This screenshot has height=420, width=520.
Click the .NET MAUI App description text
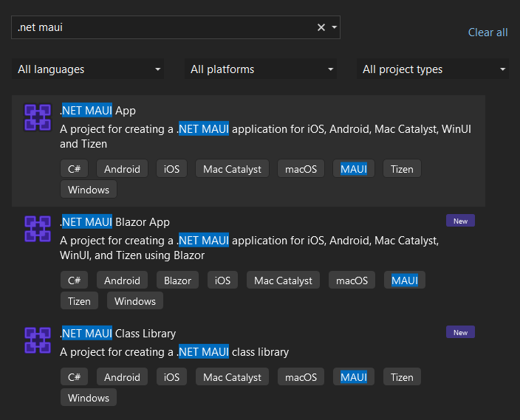pyautogui.click(x=265, y=137)
